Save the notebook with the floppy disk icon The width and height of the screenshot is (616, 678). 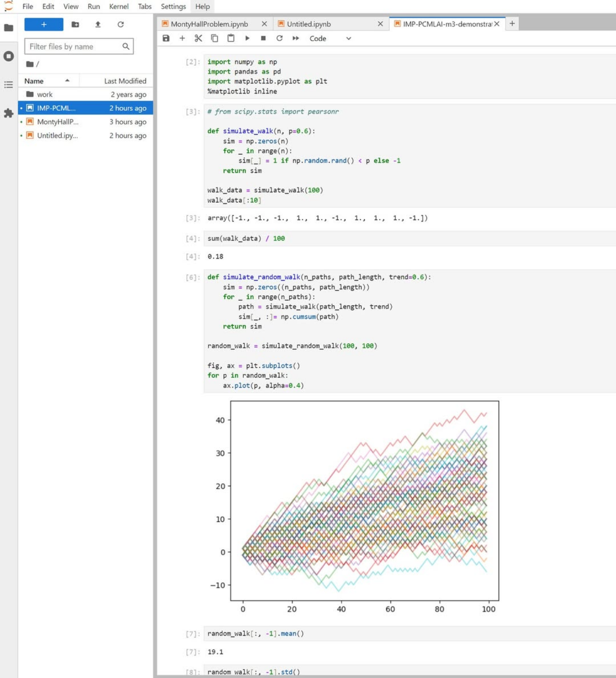pos(166,39)
